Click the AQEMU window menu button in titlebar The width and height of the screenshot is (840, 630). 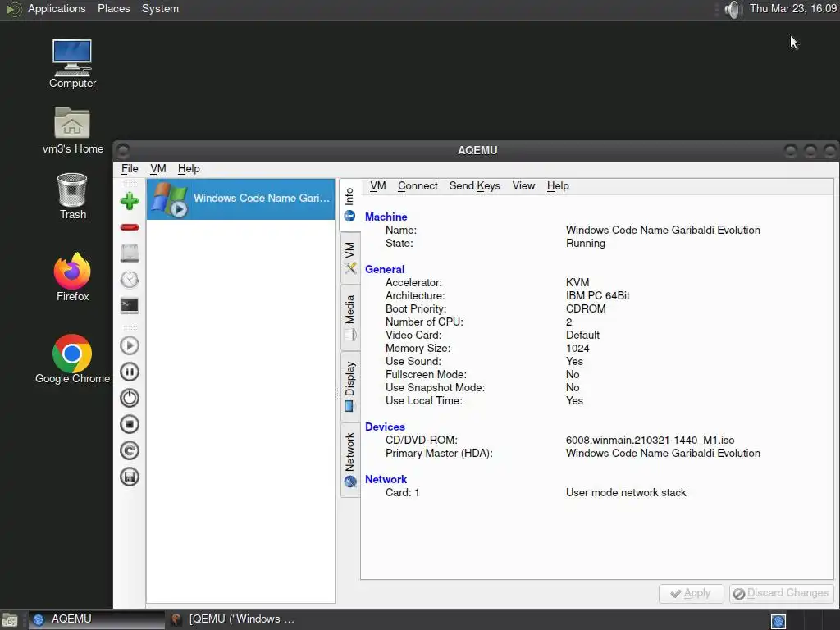click(x=123, y=151)
